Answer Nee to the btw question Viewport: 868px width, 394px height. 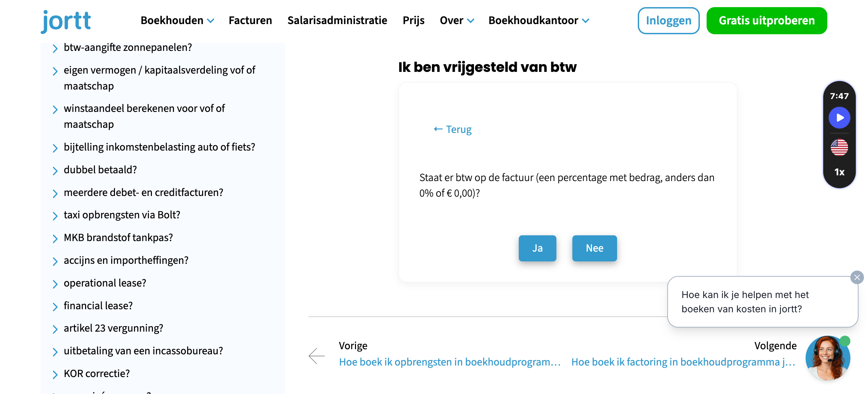tap(594, 248)
